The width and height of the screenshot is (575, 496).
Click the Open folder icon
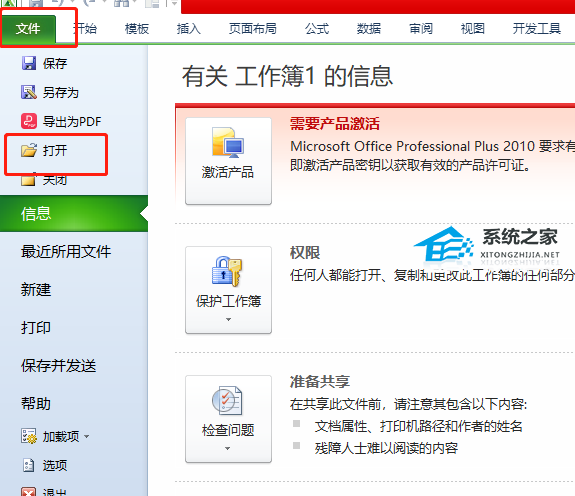coord(29,150)
